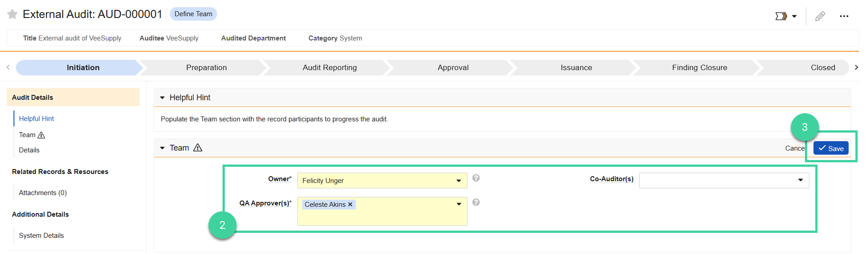Screen dimensions: 868x254
Task: Remove Celeste Akins from QA Approvers
Action: coord(350,205)
